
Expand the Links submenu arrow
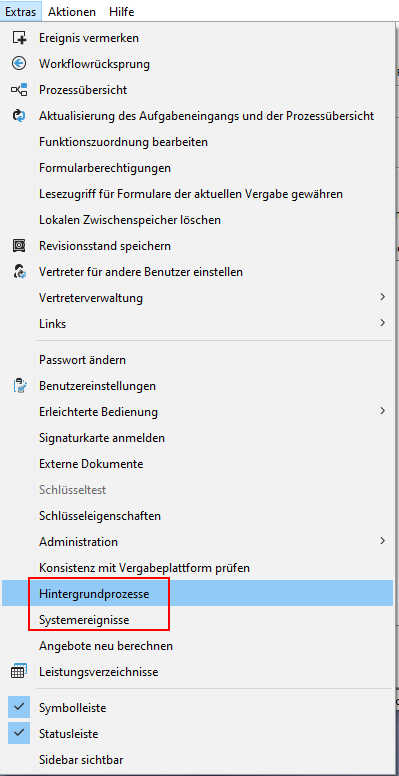point(382,323)
